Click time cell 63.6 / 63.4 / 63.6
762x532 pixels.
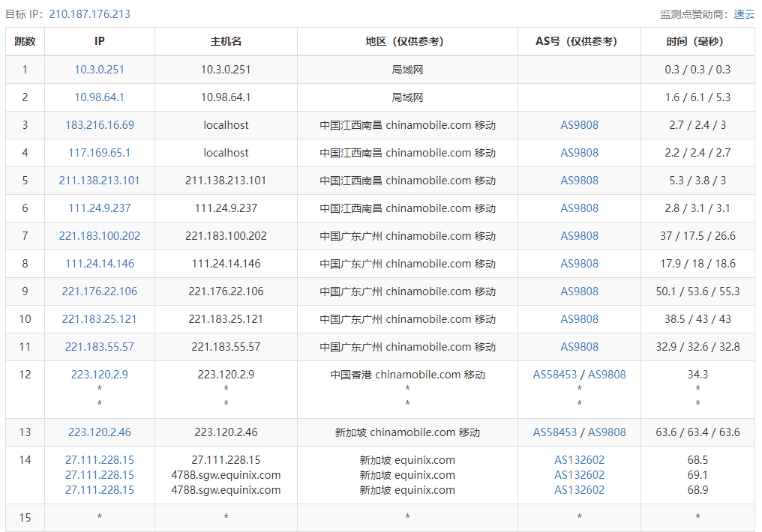697,432
